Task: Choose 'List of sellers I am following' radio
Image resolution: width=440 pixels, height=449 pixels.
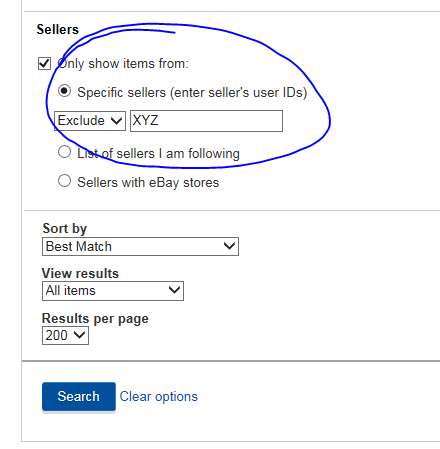Action: pos(64,152)
